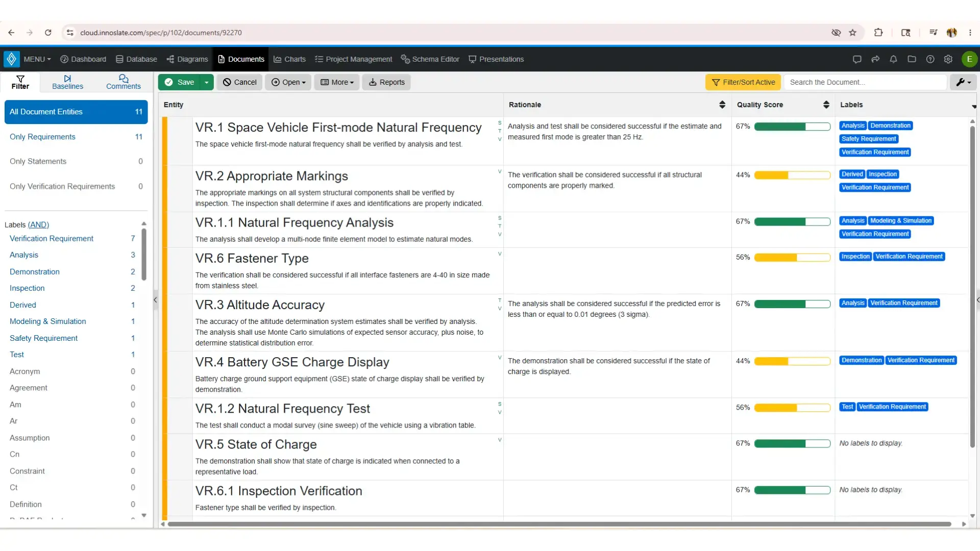Screen dimensions: 980x551
Task: Focus the Search the Document field
Action: [865, 82]
